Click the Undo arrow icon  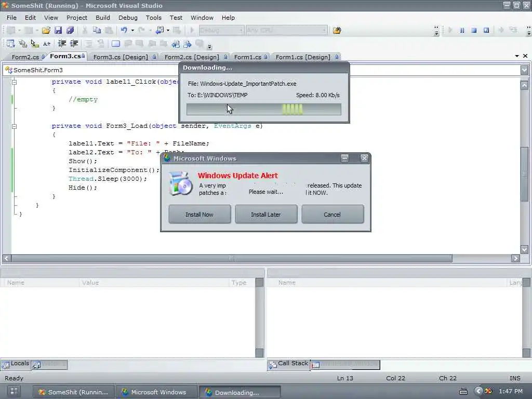[x=124, y=30]
